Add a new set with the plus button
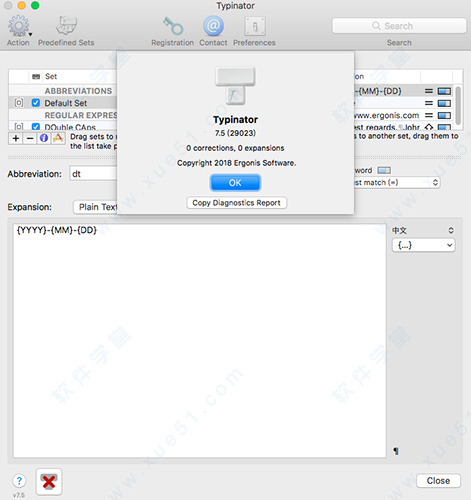This screenshot has height=500, width=471. pyautogui.click(x=15, y=138)
